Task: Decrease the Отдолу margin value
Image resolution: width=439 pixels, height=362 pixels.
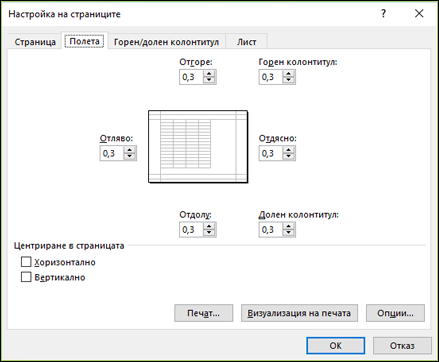Action: 209,233
